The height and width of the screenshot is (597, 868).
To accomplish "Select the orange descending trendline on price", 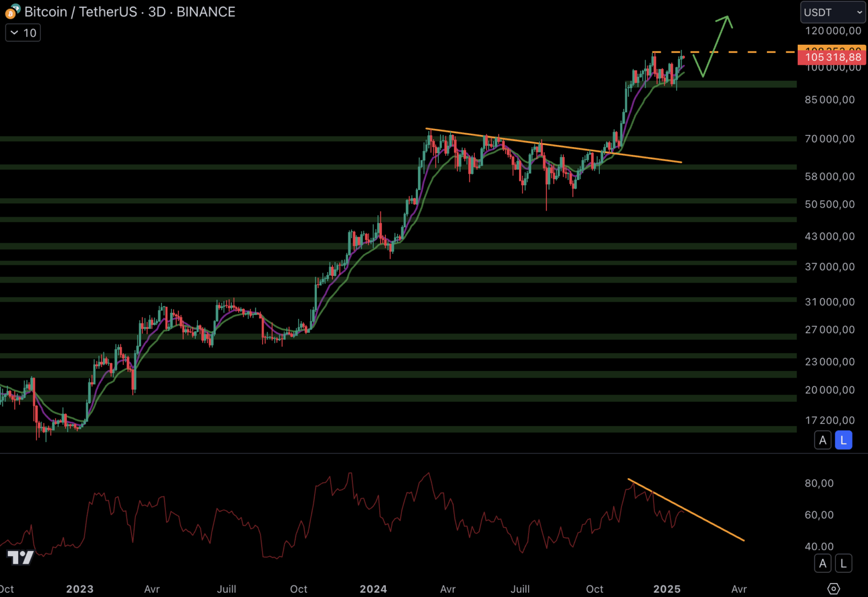I will tap(553, 145).
